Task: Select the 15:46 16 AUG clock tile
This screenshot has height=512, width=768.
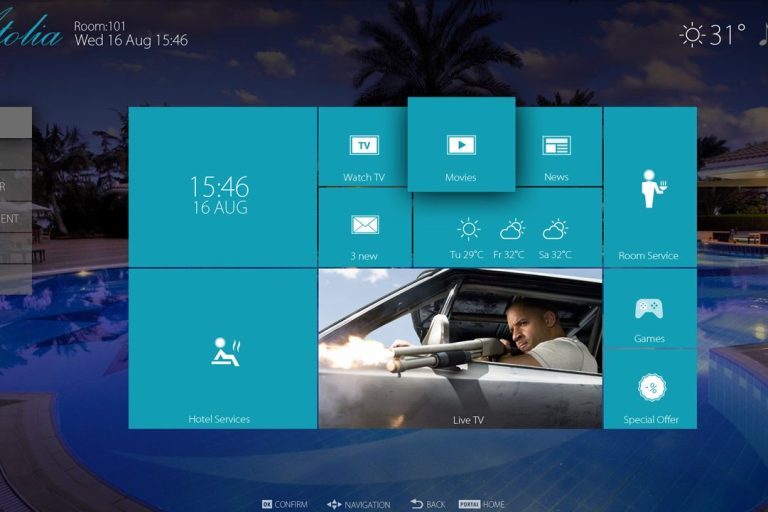Action: point(222,187)
